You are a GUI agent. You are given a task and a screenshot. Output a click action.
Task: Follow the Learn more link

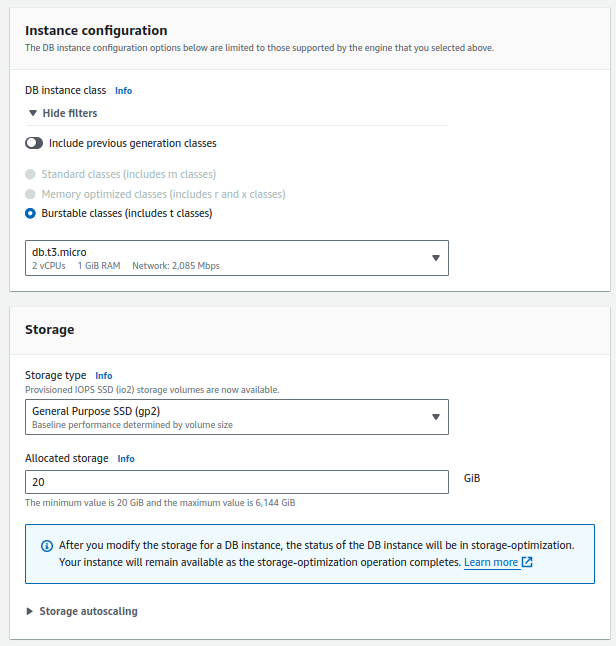(491, 563)
